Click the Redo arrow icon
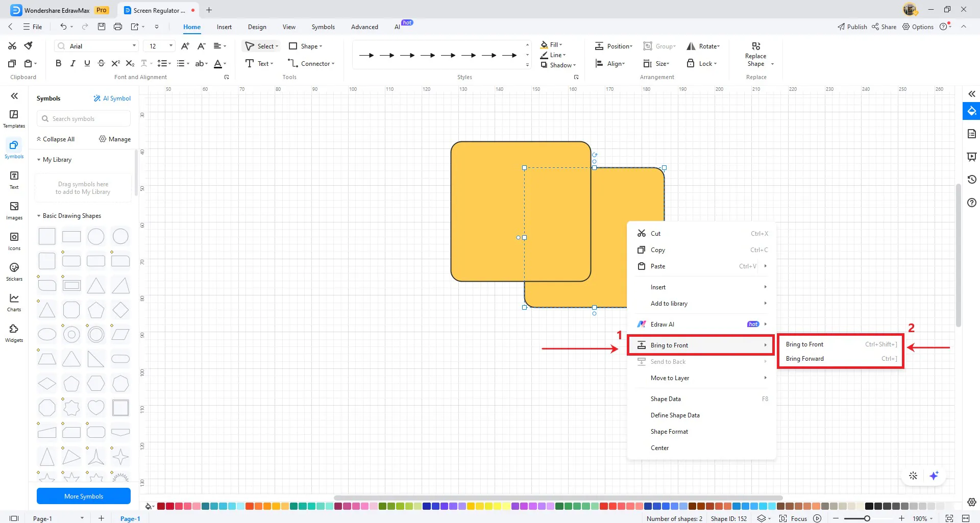The width and height of the screenshot is (980, 523). [x=85, y=27]
